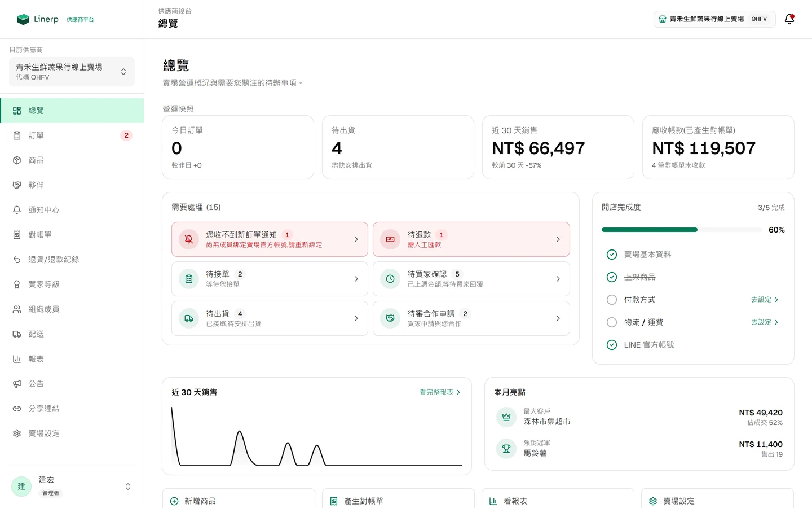Click the crown icon beside 最大客戶
This screenshot has width=812, height=508.
[506, 417]
